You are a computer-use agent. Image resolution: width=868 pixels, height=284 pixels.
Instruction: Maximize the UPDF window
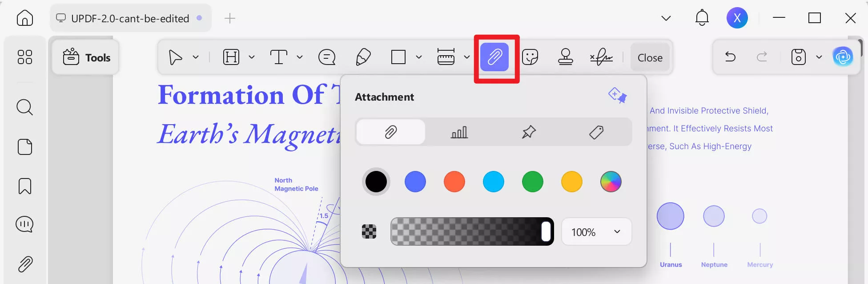click(x=815, y=18)
